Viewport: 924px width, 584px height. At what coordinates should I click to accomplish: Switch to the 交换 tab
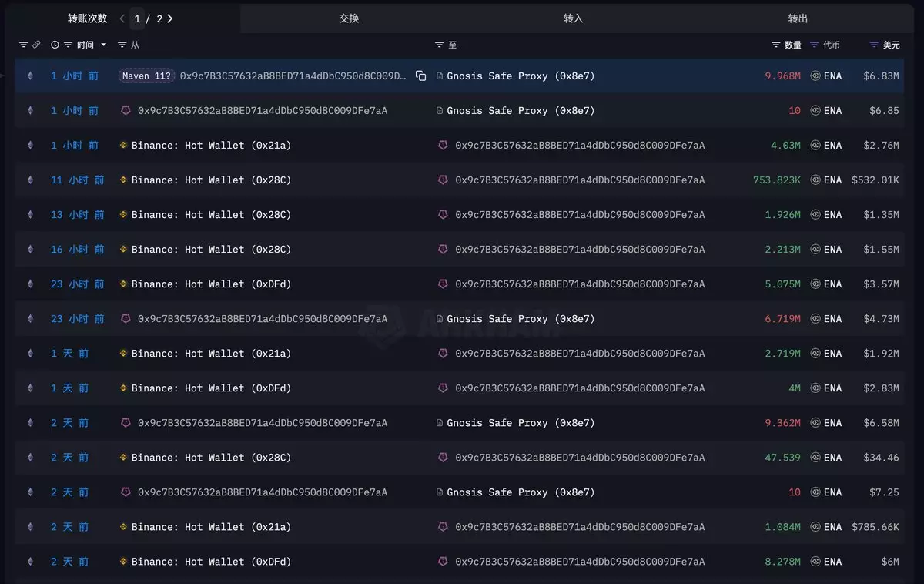349,18
